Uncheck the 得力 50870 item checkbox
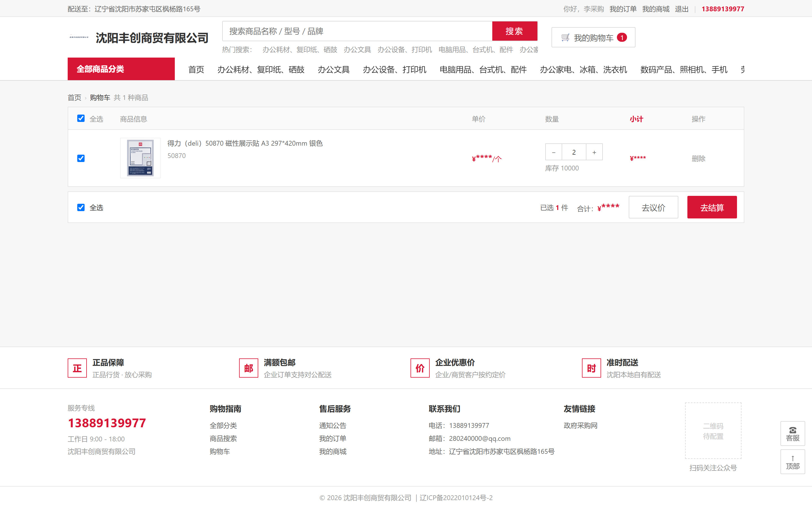This screenshot has height=508, width=812. click(81, 158)
